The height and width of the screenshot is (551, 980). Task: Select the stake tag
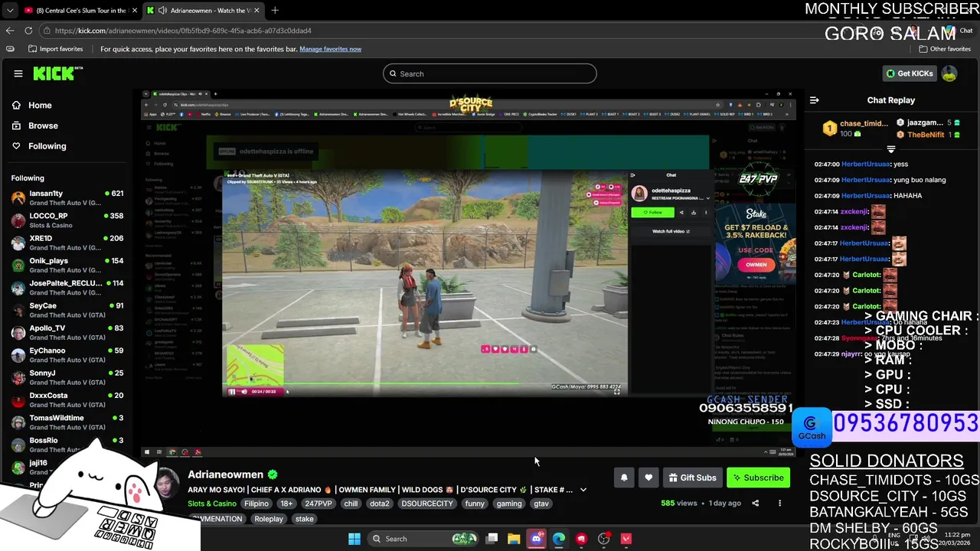(304, 519)
